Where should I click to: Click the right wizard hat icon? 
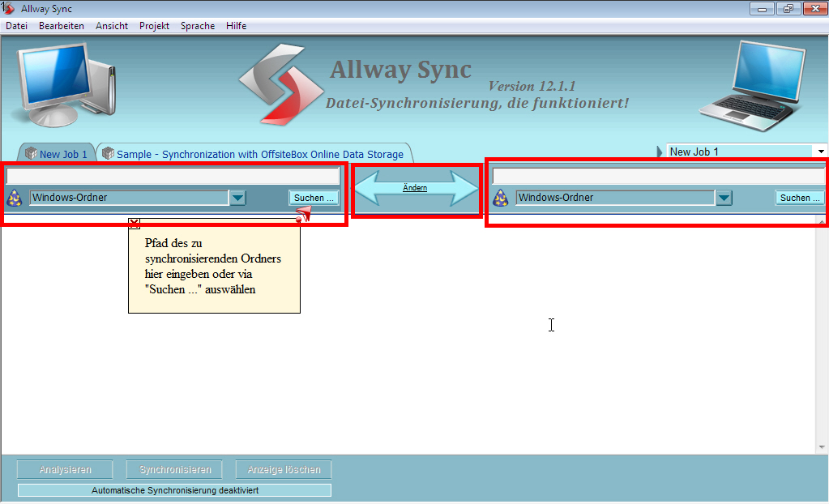click(x=500, y=198)
